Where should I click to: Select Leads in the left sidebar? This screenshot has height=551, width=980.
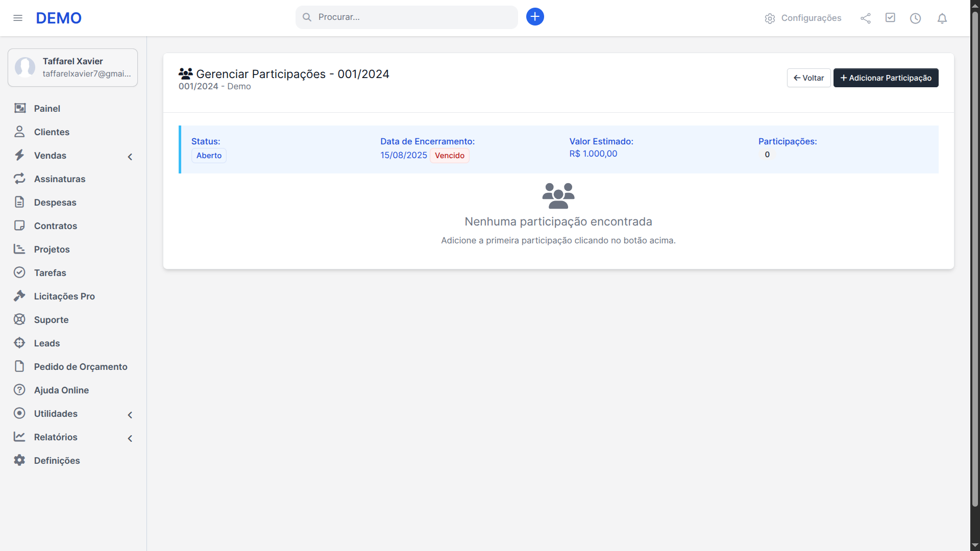click(46, 343)
